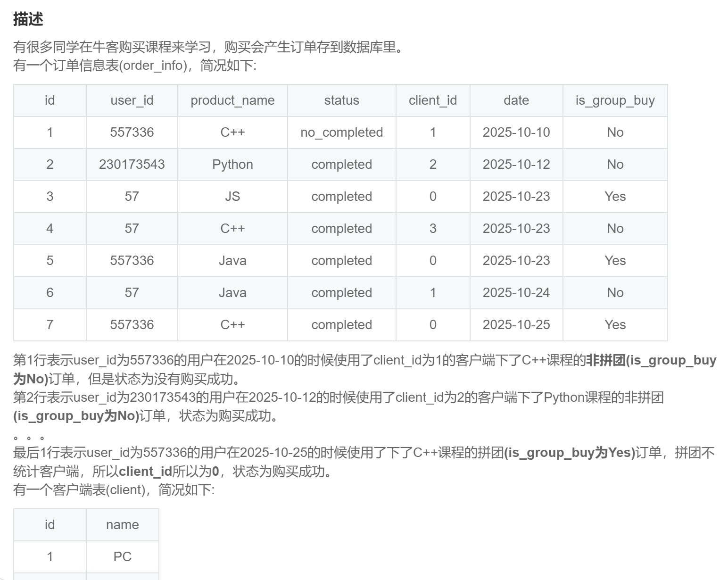This screenshot has width=728, height=580.
Task: Click 'Yes' in the JS row
Action: pos(615,197)
